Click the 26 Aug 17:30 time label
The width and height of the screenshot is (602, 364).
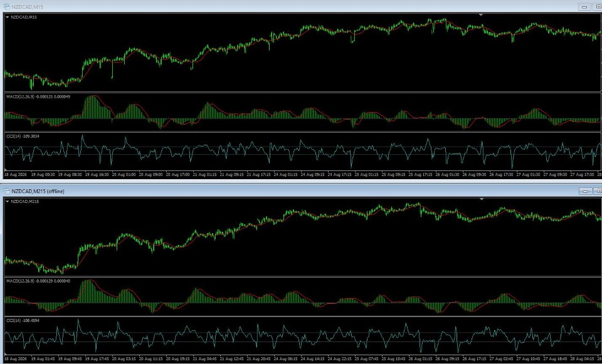pyautogui.click(x=502, y=175)
